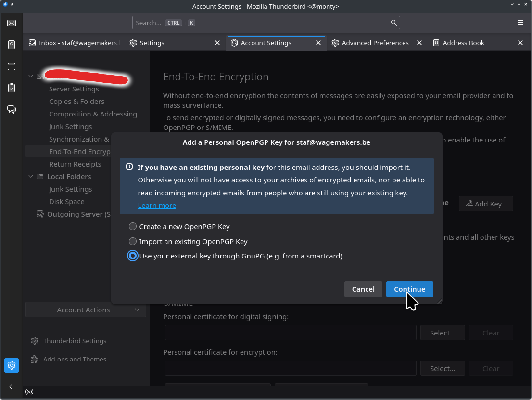Click the Settings gear icon in the sidebar

click(x=12, y=365)
